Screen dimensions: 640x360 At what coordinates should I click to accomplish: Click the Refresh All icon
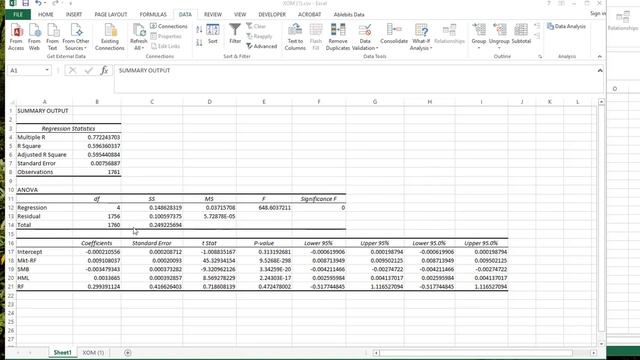click(138, 37)
